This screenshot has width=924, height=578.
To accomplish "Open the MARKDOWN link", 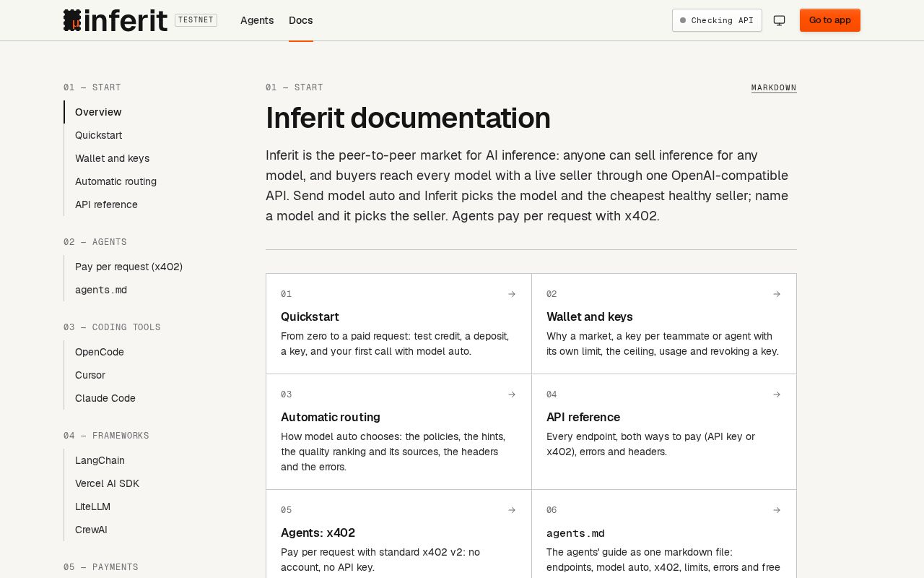I will [774, 87].
